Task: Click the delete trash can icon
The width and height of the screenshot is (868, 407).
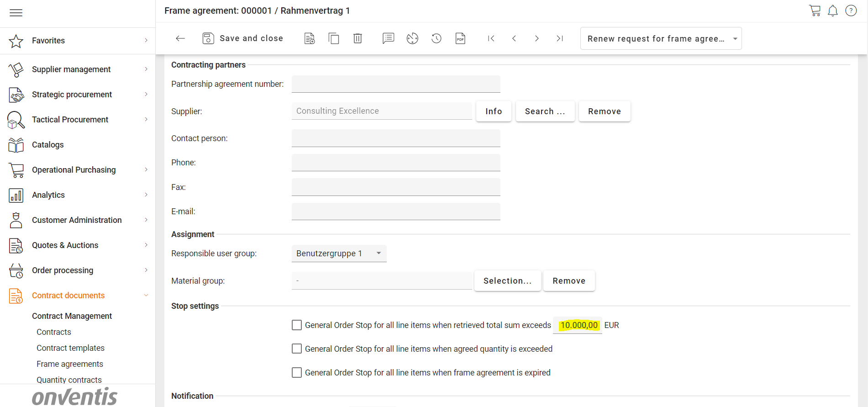Action: [x=358, y=38]
